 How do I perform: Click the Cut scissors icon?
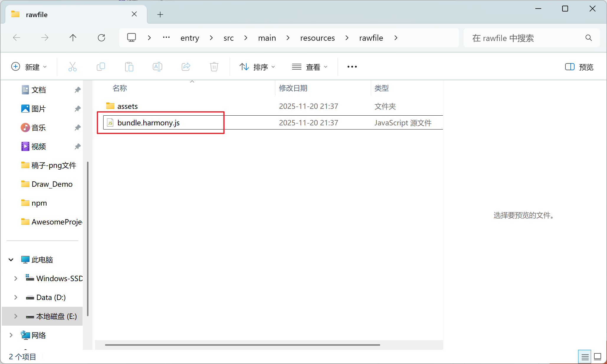click(72, 67)
